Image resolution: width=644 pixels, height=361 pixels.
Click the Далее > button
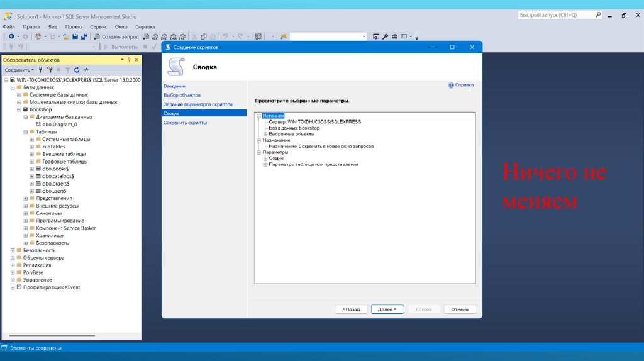coord(387,309)
